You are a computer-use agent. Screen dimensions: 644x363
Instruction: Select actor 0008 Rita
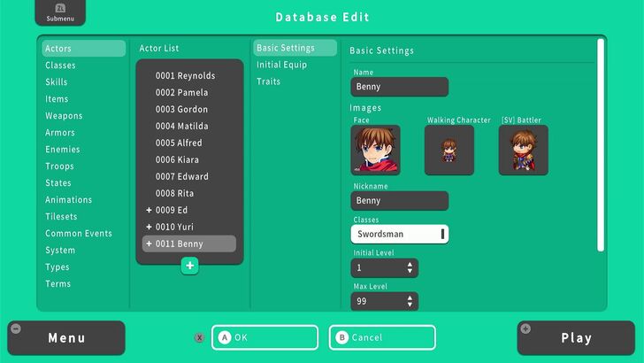tap(189, 194)
